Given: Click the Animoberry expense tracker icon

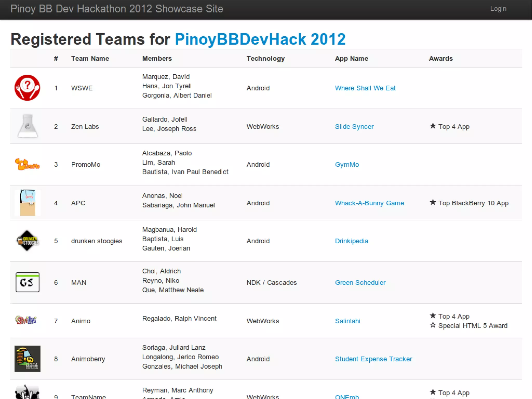Looking at the screenshot, I should tap(27, 359).
